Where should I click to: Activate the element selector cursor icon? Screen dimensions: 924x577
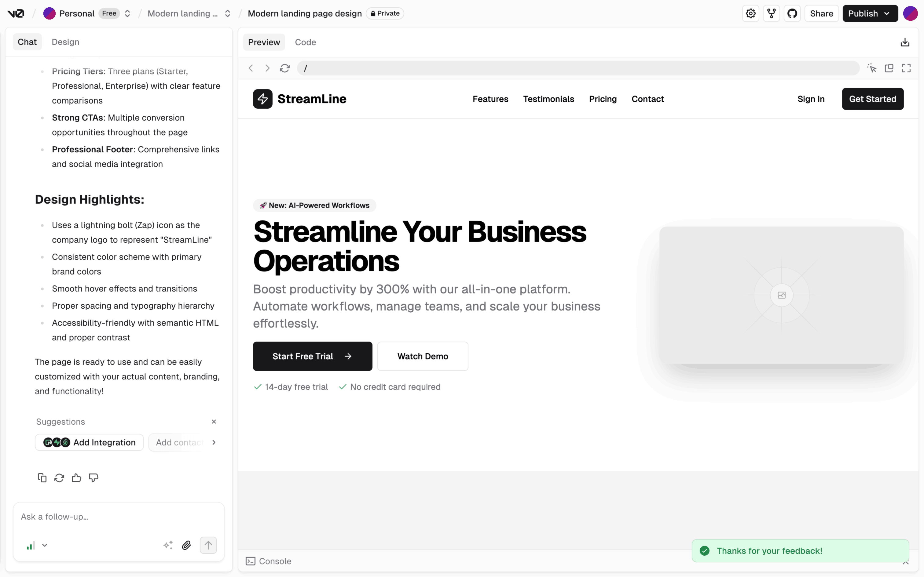(x=872, y=68)
